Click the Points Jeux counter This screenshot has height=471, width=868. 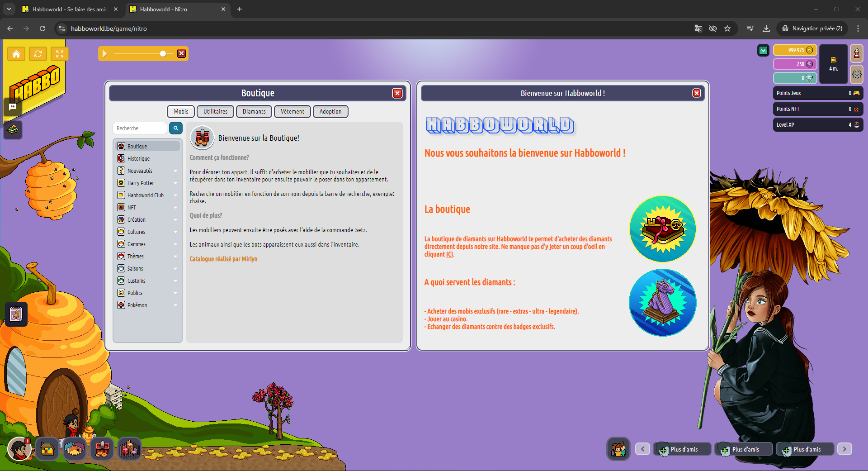point(818,93)
